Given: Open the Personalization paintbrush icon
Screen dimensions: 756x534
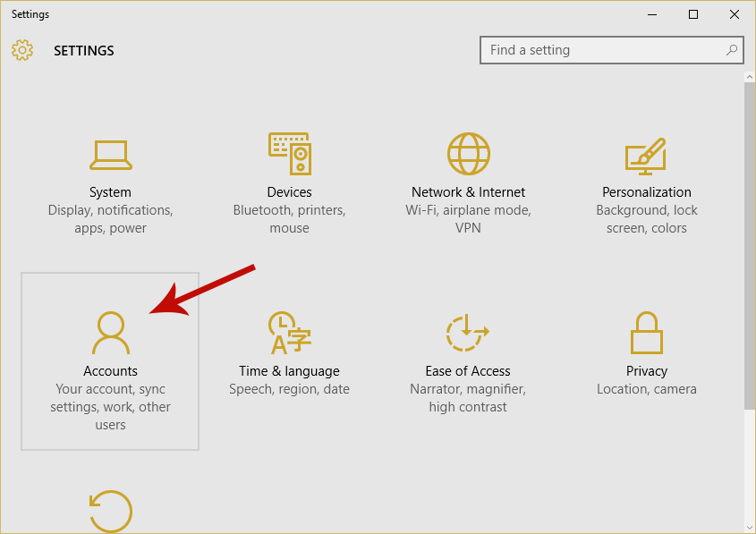Looking at the screenshot, I should click(646, 157).
